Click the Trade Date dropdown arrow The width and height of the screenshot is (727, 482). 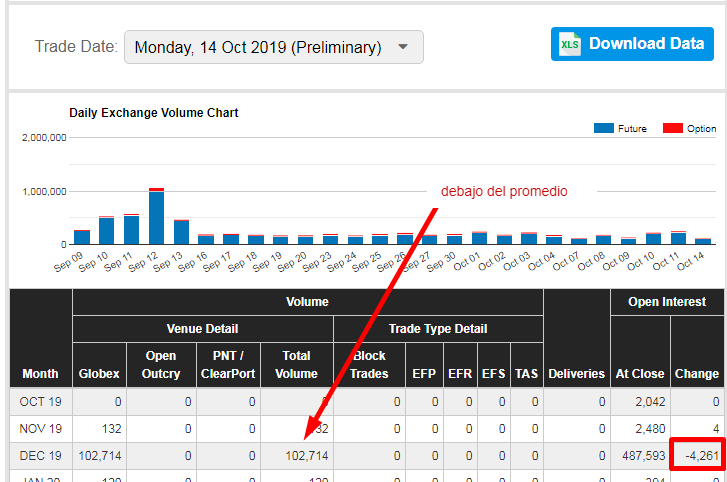point(403,47)
